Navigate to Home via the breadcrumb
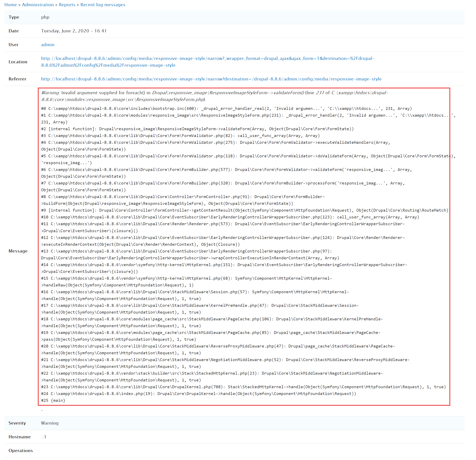476x460 pixels. tap(11, 5)
